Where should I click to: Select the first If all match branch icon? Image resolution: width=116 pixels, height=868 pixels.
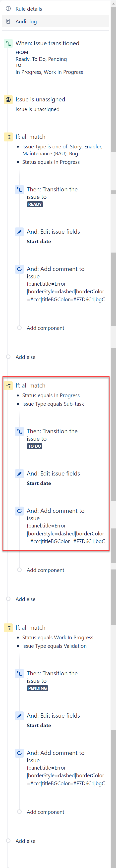click(x=8, y=137)
